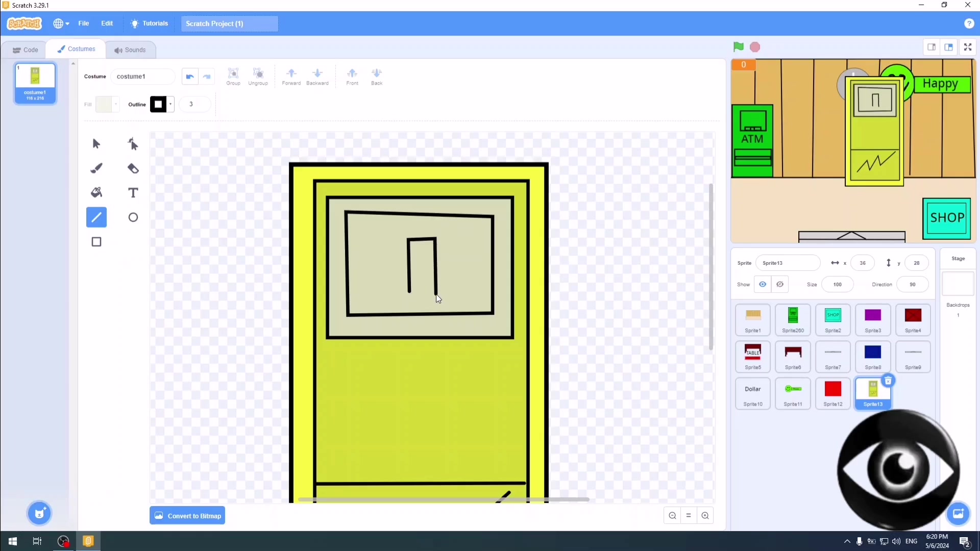Screen dimensions: 980x551
Task: Select the Fill bucket tool
Action: point(96,192)
